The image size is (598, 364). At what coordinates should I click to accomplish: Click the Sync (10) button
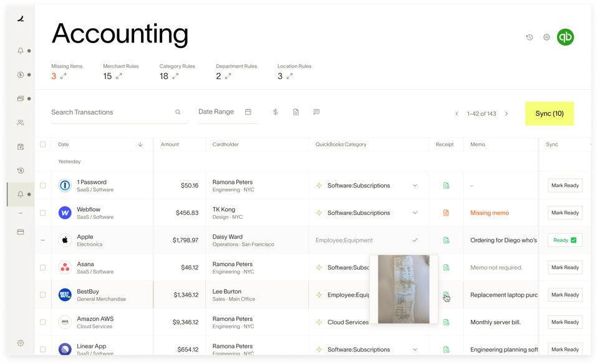(549, 113)
